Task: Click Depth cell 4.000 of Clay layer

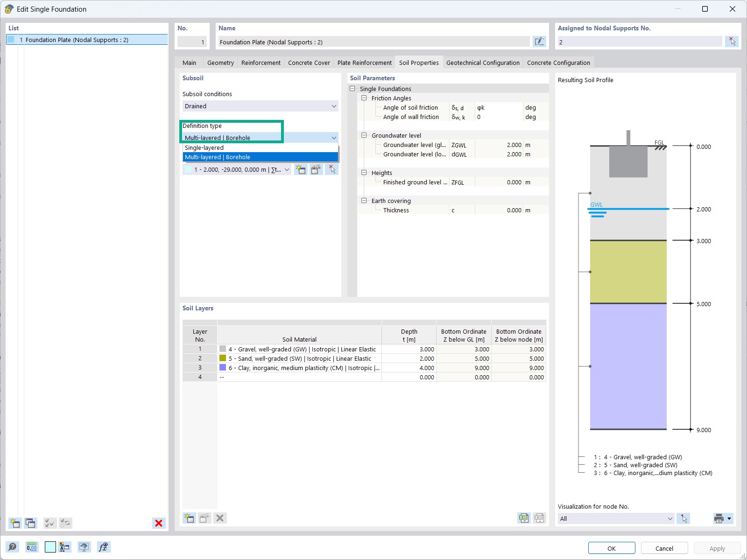Action: pos(409,368)
